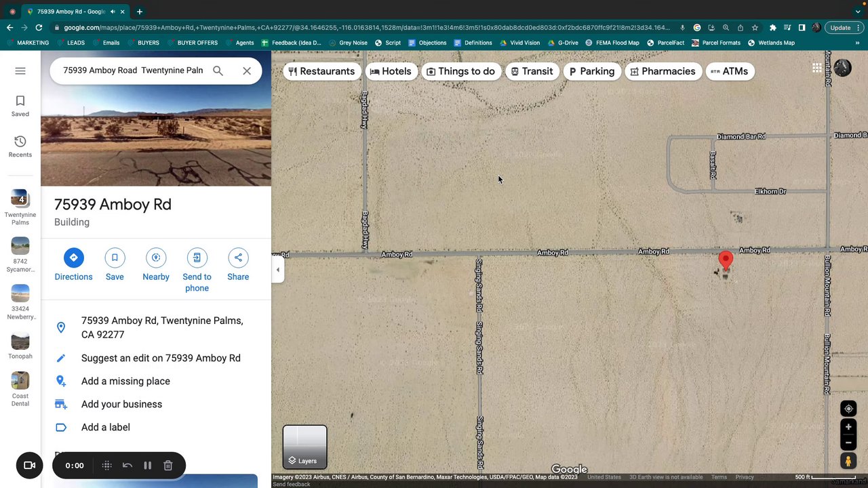The height and width of the screenshot is (488, 868).
Task: Click the recorder drag handle dots
Action: click(x=106, y=465)
